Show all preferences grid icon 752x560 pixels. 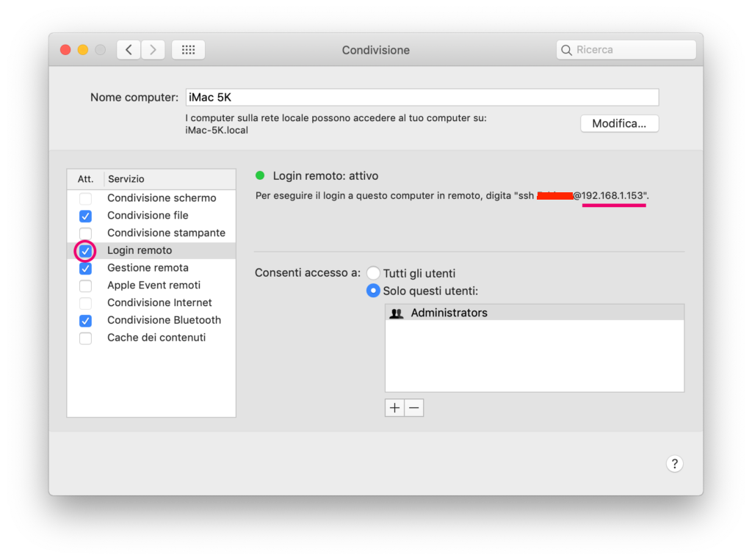(188, 50)
